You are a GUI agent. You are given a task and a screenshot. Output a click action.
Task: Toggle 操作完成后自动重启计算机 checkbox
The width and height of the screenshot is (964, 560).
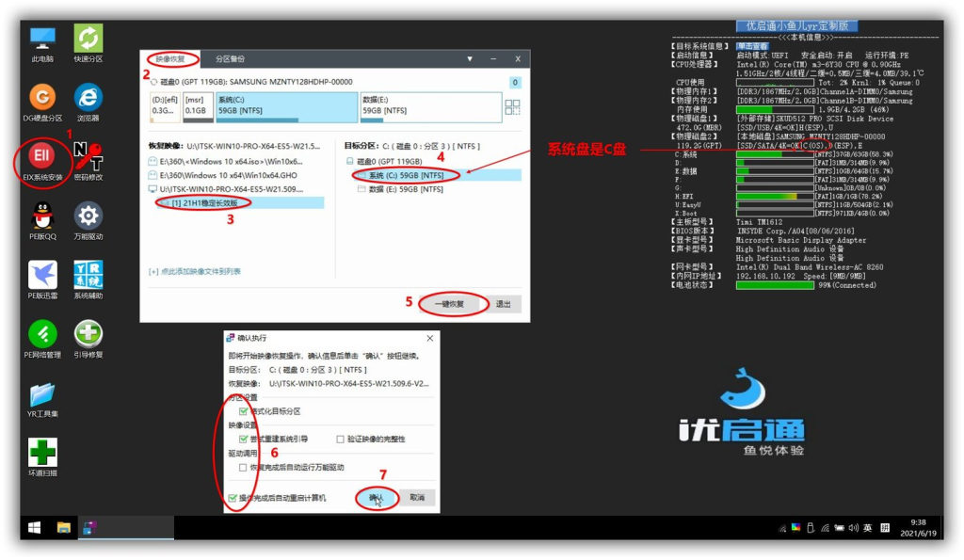(233, 497)
